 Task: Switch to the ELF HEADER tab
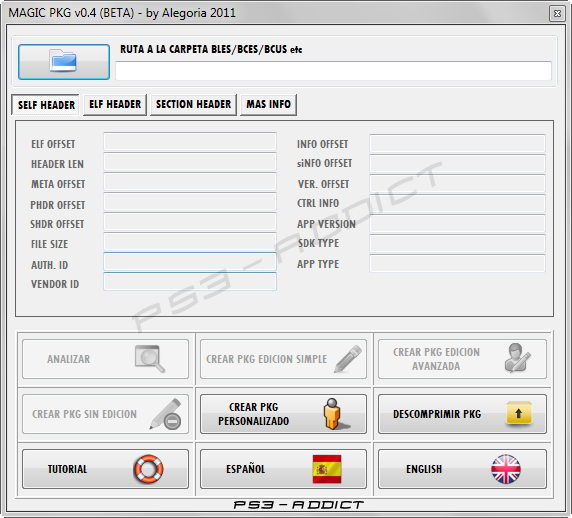115,105
